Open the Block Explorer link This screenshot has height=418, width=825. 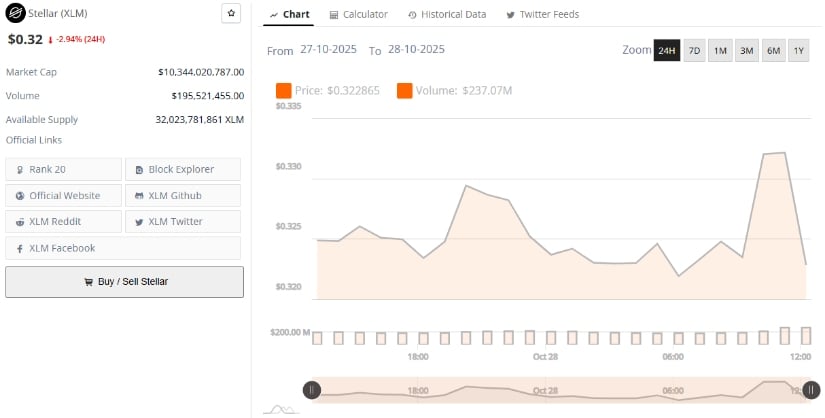pos(183,170)
